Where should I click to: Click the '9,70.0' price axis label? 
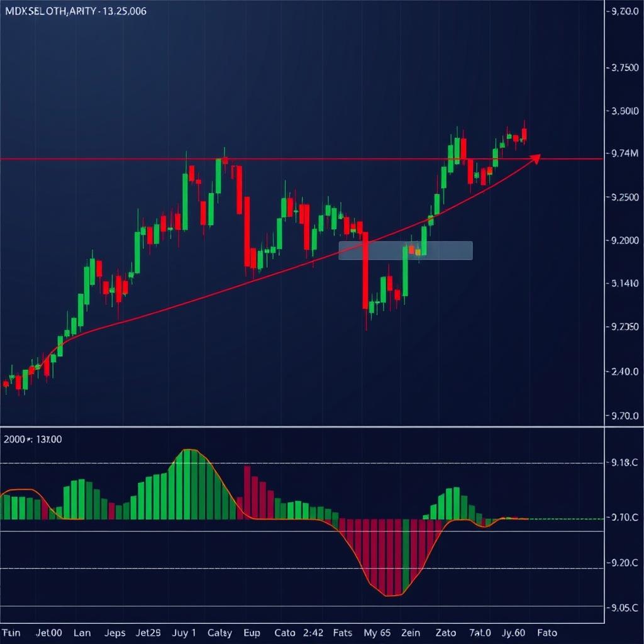(625, 416)
